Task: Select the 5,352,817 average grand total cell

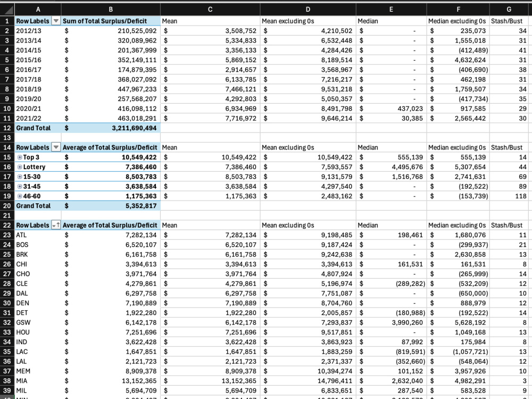Action: coord(111,205)
